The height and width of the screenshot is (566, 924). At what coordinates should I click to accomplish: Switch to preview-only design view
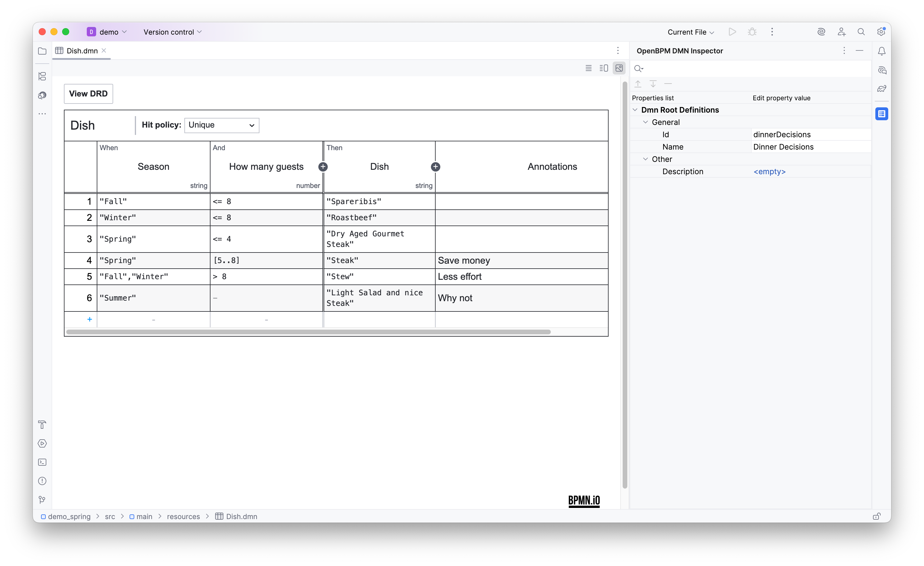coord(619,68)
